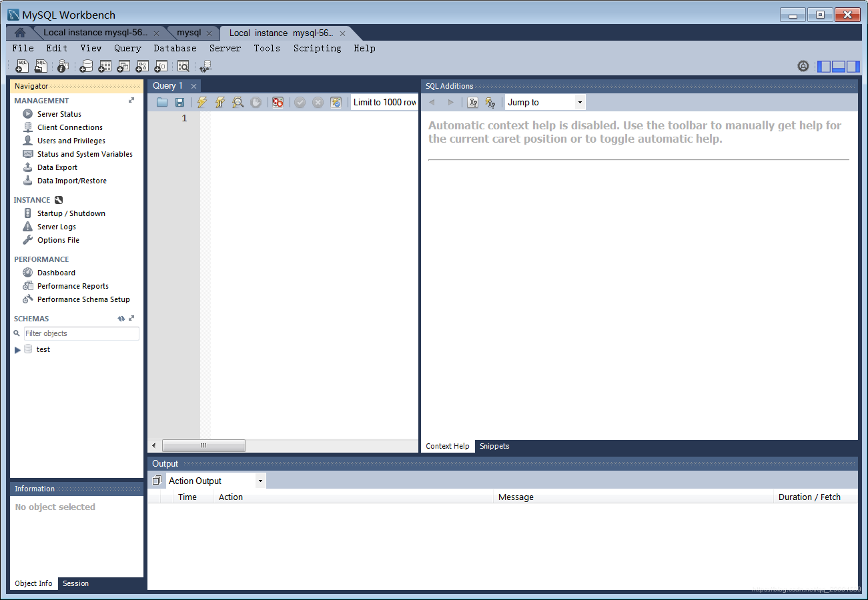Switch to the Session tab
Screen dimensions: 868x600
[75, 583]
